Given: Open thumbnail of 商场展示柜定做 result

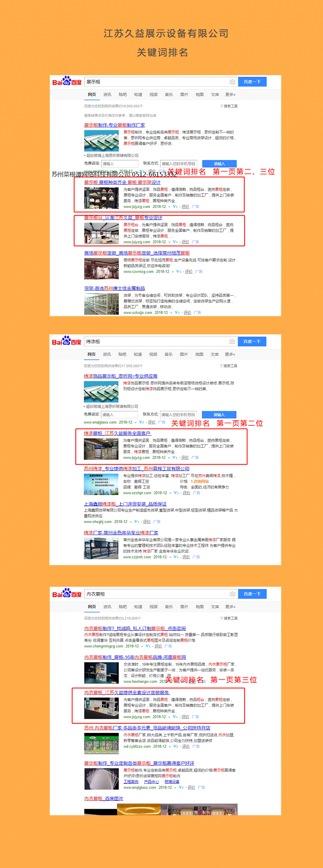Looking at the screenshot, I should pos(101,269).
